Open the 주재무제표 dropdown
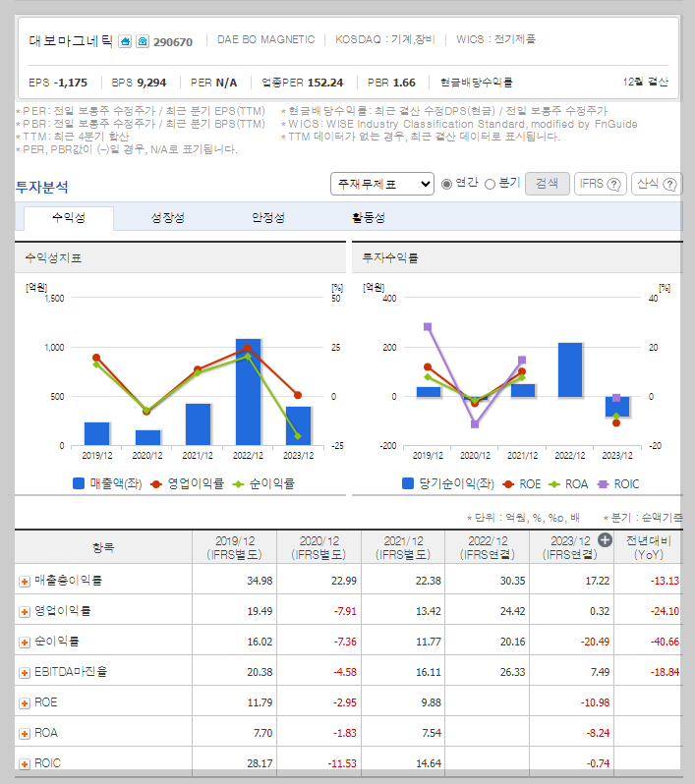 [382, 184]
